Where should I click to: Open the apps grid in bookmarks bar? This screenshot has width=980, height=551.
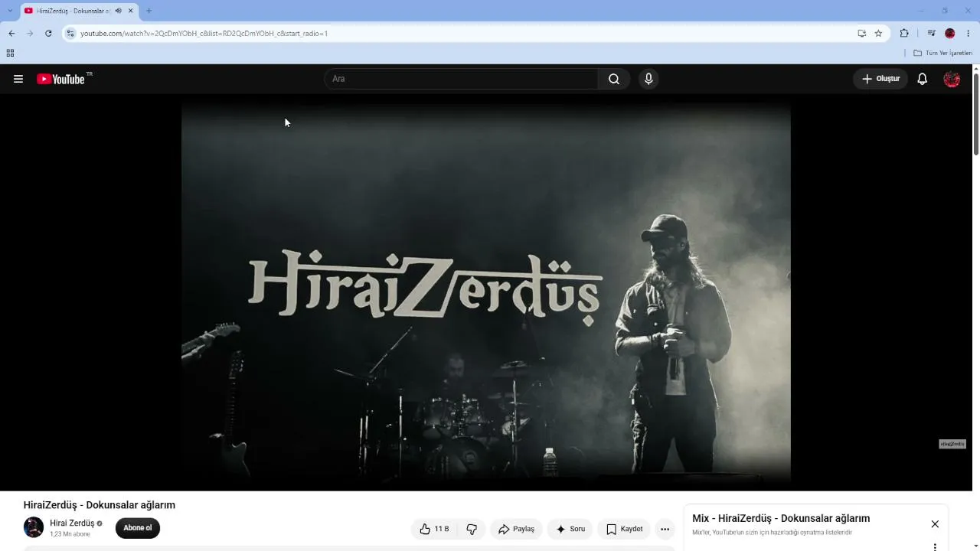(10, 53)
